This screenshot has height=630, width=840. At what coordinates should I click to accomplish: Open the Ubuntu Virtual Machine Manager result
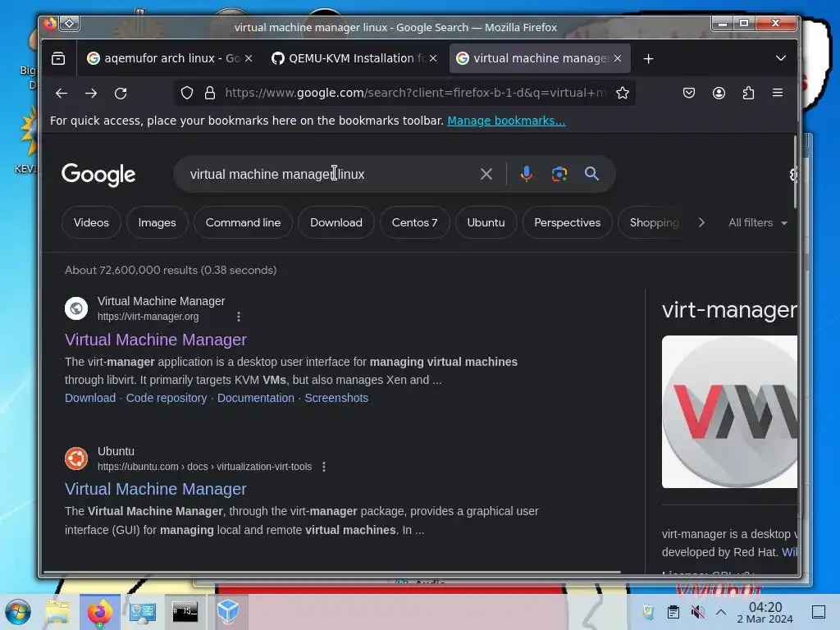click(x=156, y=489)
